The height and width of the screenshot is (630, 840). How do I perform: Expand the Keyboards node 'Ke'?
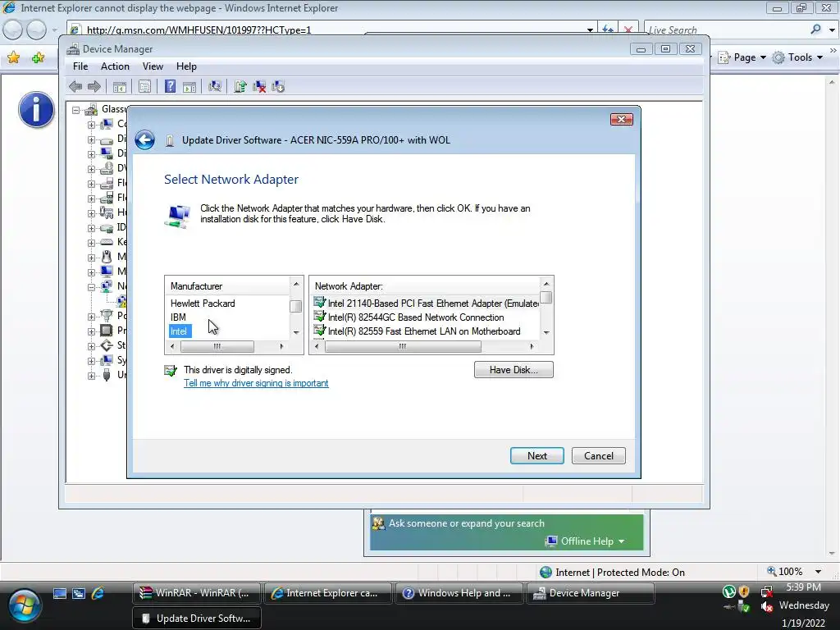91,243
